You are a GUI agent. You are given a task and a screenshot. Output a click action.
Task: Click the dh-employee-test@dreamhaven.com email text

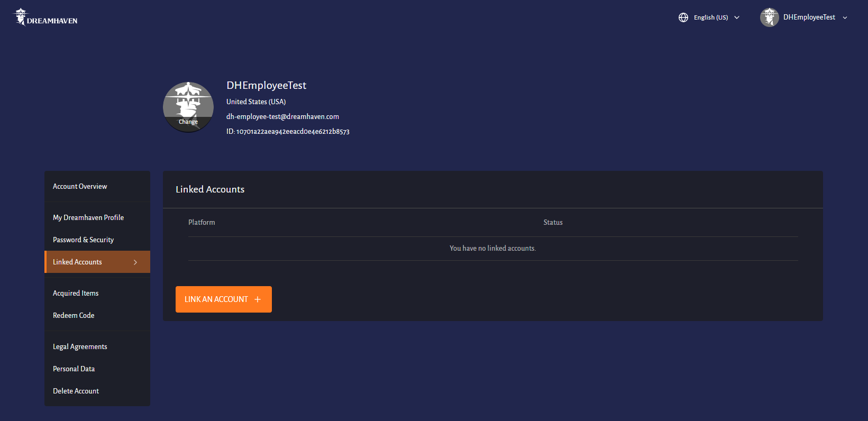click(282, 116)
